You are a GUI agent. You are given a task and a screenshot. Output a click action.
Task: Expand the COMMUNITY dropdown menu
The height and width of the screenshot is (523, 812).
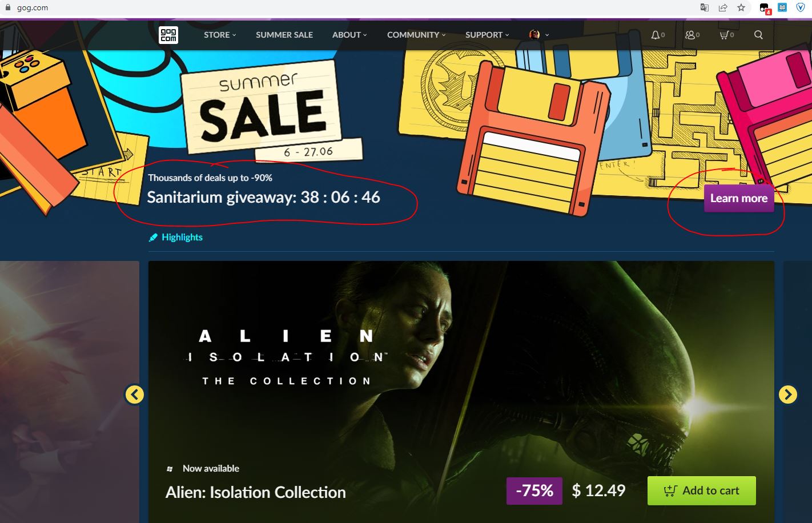click(416, 35)
